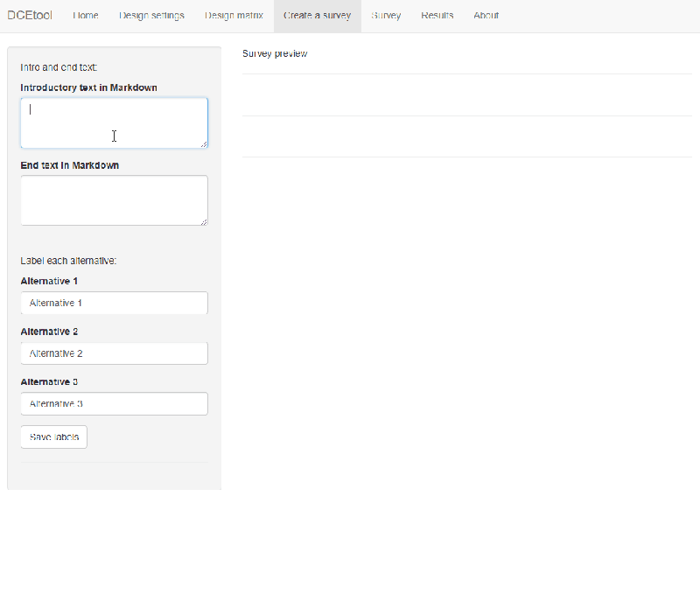Activate the Results navigation item
700x601 pixels.
[437, 15]
